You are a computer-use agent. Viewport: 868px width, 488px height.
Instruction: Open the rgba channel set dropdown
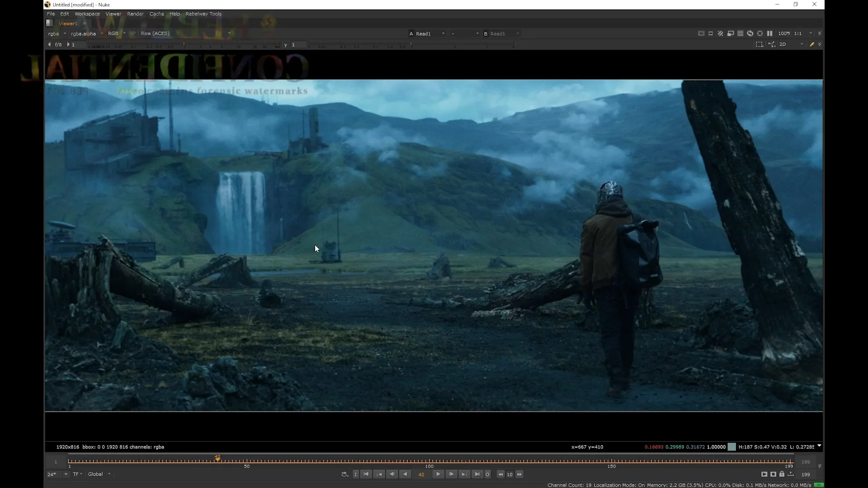tap(57, 33)
